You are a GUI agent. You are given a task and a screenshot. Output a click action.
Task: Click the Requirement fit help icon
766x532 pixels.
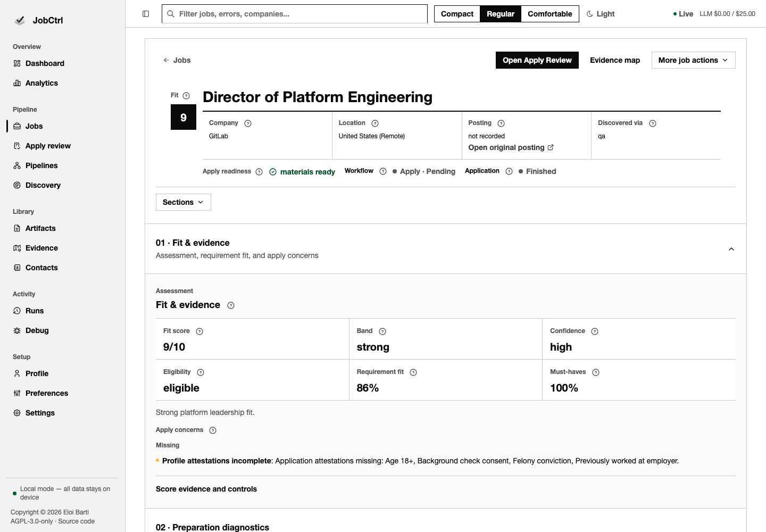413,372
